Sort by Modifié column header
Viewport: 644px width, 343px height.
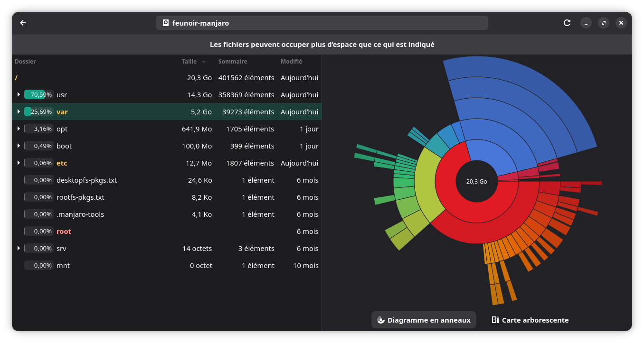pyautogui.click(x=291, y=62)
